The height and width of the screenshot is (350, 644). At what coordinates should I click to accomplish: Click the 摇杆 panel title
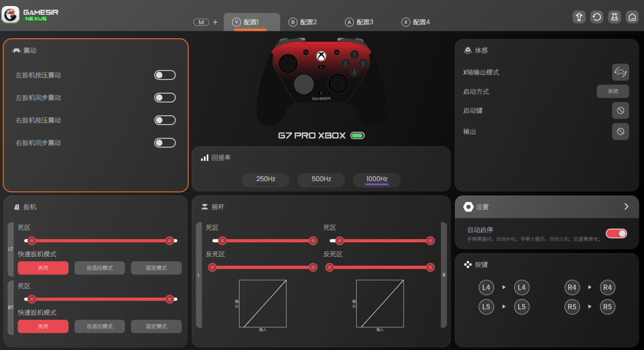tap(218, 207)
